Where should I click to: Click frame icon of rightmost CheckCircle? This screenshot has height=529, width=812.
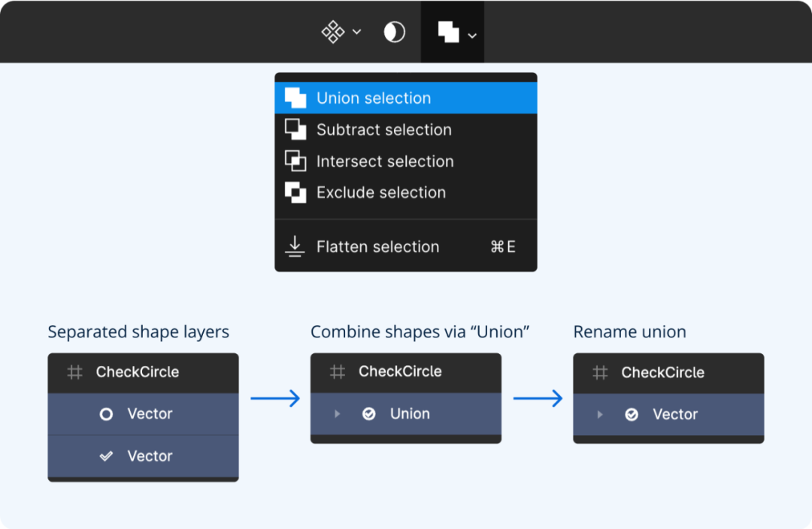coord(600,373)
